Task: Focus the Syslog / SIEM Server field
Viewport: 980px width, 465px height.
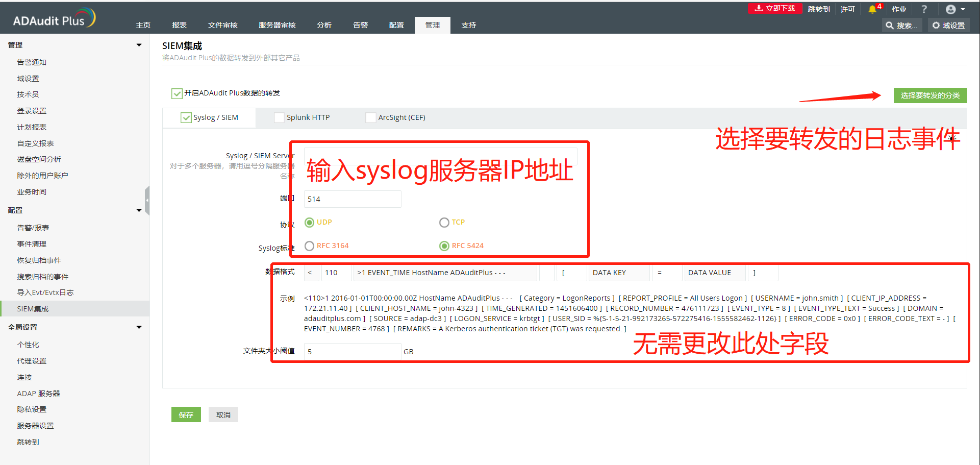Action: (440, 156)
